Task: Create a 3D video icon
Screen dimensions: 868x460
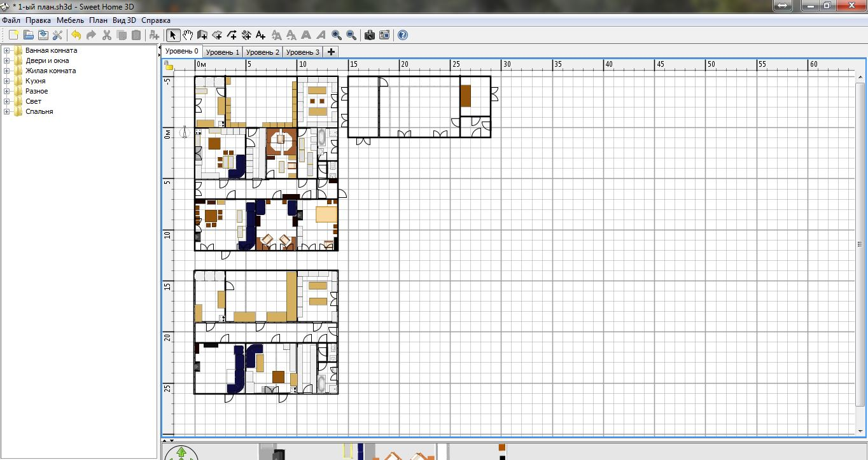Action: [384, 35]
